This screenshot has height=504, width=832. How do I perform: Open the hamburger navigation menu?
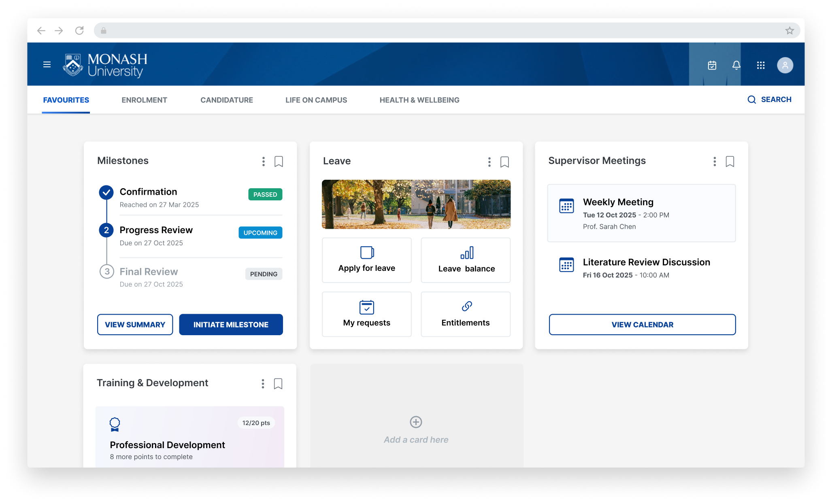(x=47, y=65)
